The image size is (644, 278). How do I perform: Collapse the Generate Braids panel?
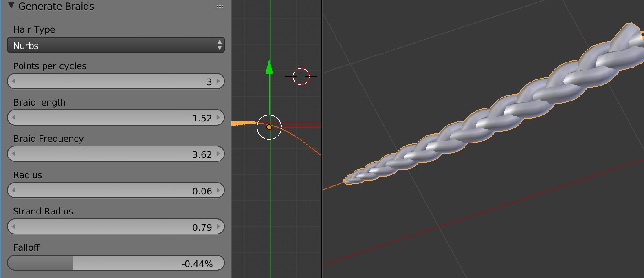(x=11, y=6)
